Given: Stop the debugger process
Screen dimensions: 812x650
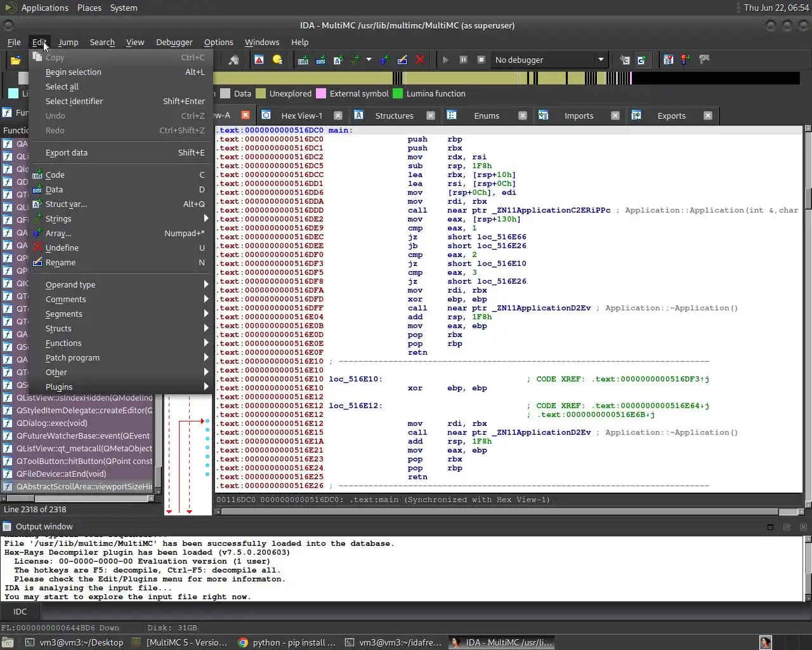Looking at the screenshot, I should coord(481,60).
